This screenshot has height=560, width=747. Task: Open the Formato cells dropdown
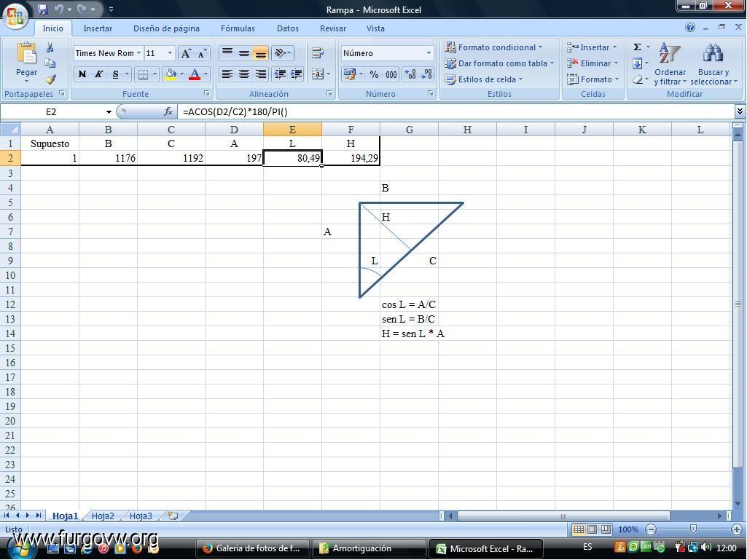pyautogui.click(x=592, y=79)
